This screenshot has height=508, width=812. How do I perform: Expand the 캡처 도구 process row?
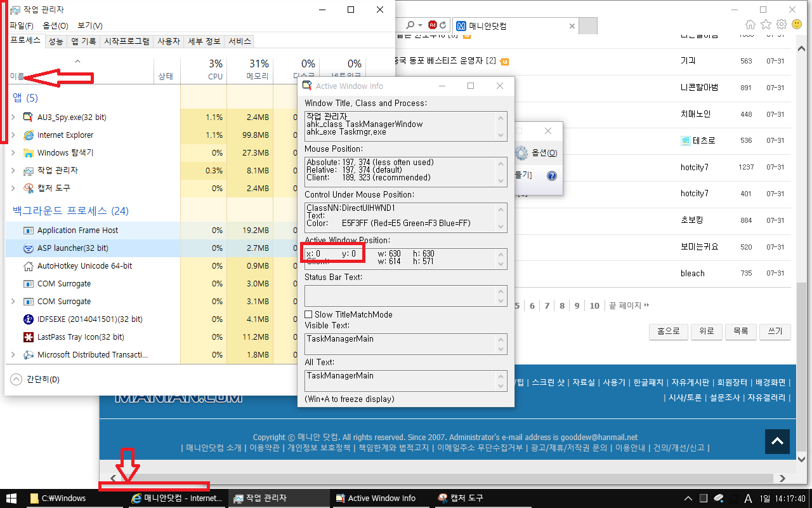click(x=13, y=188)
